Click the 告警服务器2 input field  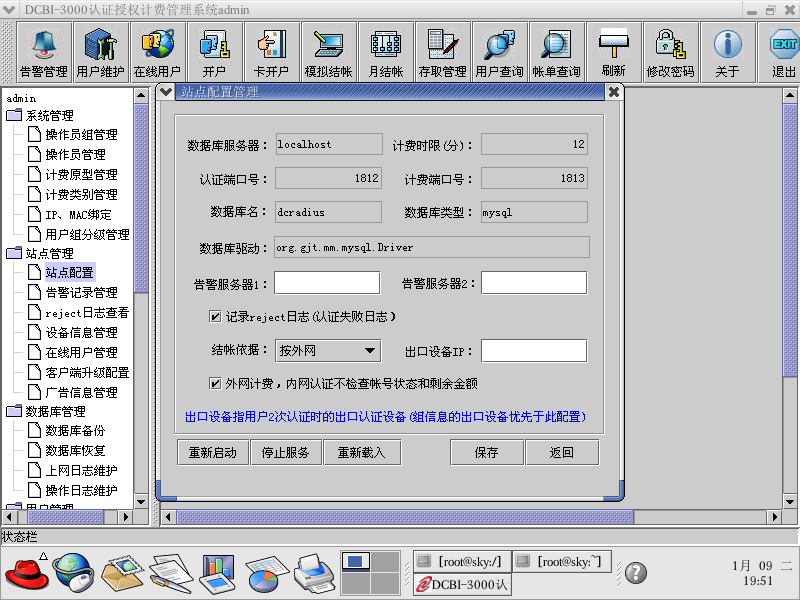[534, 283]
